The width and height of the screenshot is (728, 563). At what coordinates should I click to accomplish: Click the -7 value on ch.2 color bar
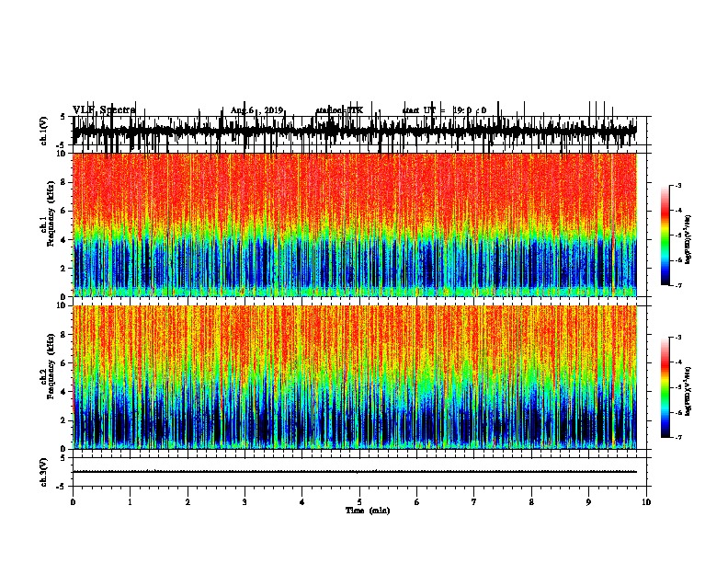677,437
